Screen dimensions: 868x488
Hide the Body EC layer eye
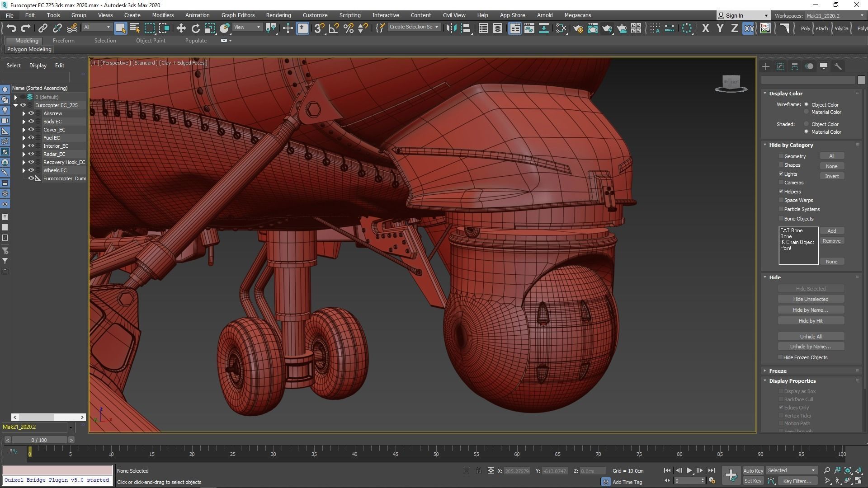[31, 122]
